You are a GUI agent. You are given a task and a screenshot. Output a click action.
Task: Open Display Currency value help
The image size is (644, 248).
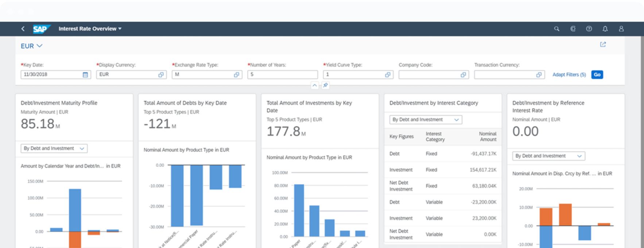point(161,75)
